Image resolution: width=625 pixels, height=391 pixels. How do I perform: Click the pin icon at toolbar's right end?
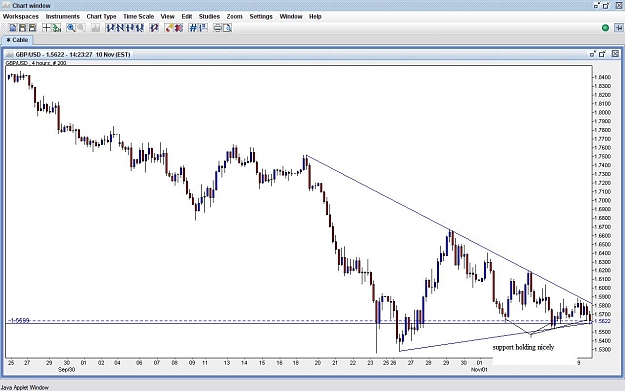(x=619, y=28)
